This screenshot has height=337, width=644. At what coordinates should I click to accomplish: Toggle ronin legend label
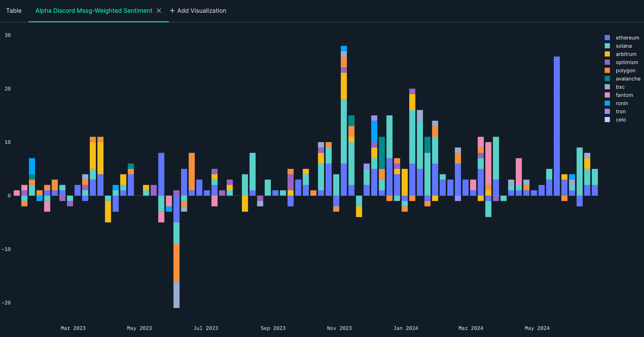click(622, 103)
